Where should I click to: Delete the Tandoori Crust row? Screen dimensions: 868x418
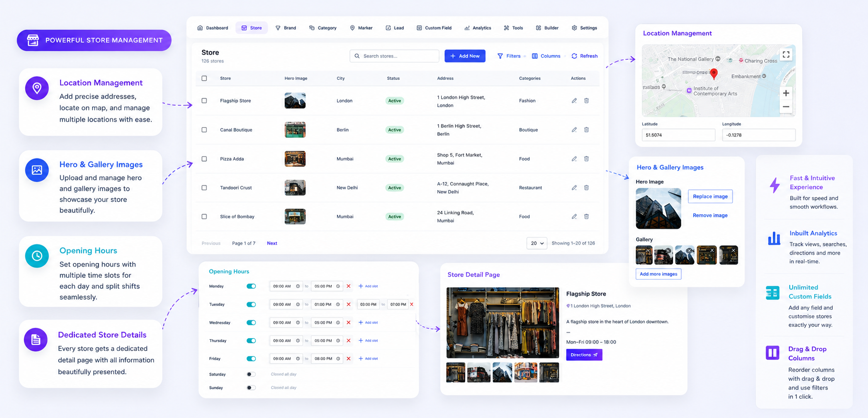pos(586,188)
